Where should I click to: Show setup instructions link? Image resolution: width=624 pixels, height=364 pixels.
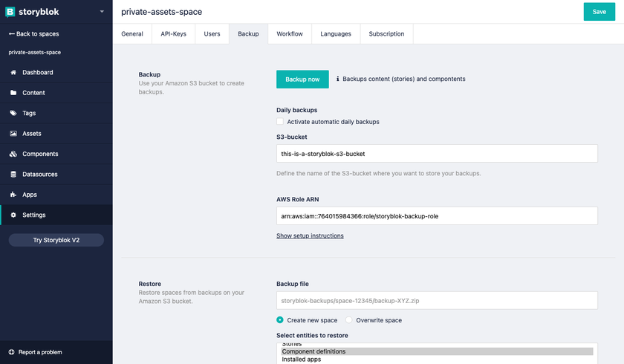click(310, 236)
